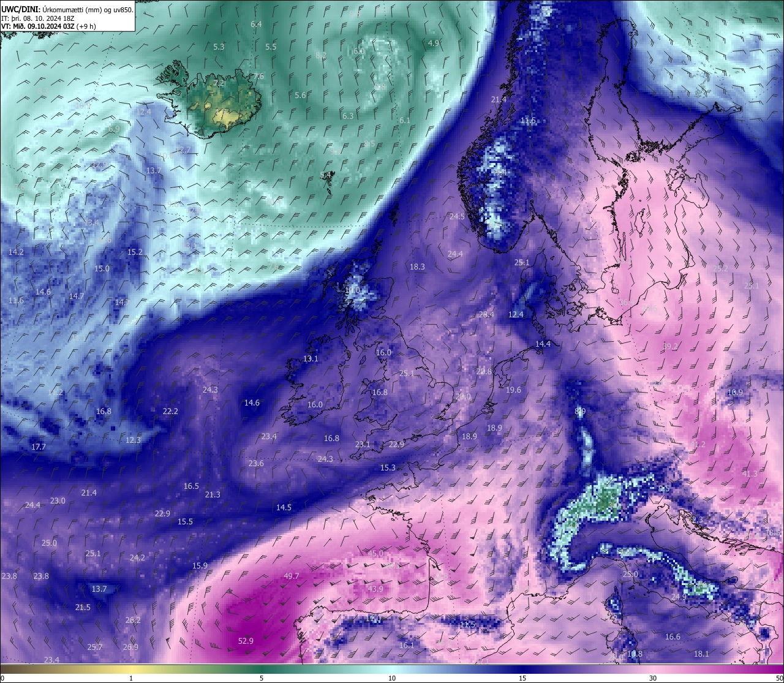Screen dimensions: 784x683
Task: Click the 18.1 value on the map
Action: (x=701, y=654)
